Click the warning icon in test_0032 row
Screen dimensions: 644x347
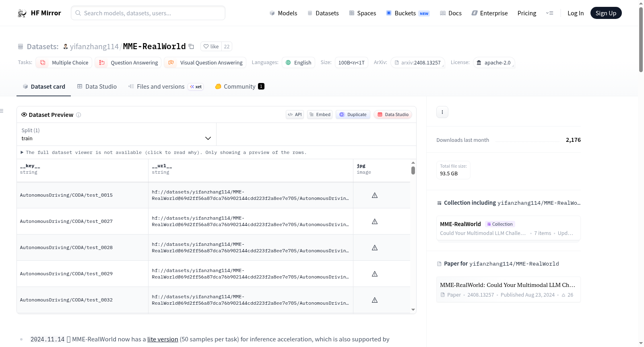click(375, 300)
